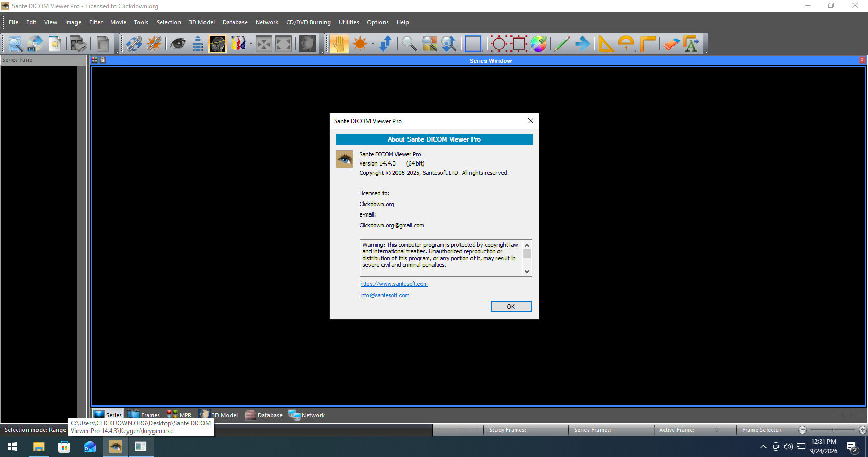Click the print toolbar icon

point(79,44)
